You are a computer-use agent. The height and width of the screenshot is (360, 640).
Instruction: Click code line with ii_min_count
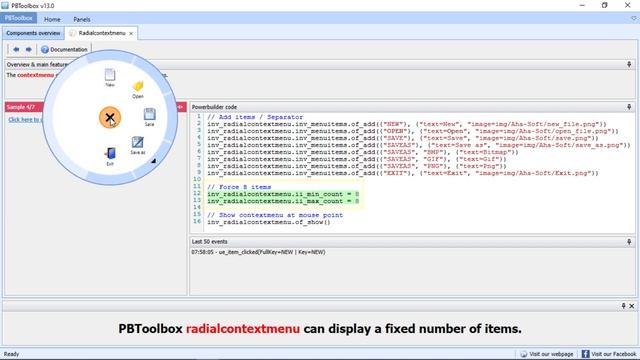coord(283,194)
